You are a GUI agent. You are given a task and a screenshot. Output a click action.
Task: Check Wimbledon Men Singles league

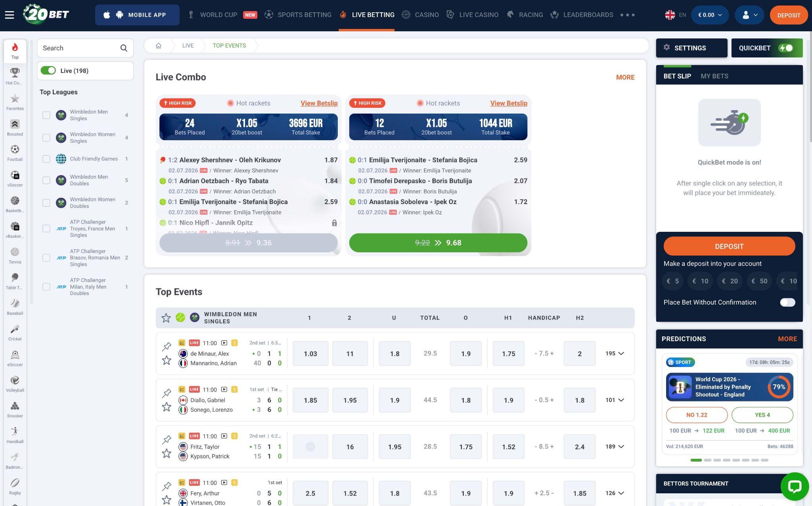point(46,115)
